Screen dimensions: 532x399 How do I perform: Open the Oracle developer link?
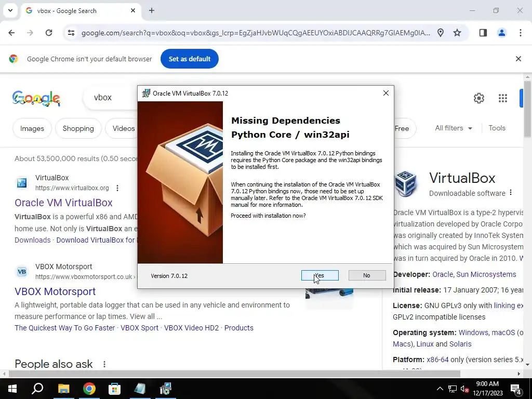point(443,274)
